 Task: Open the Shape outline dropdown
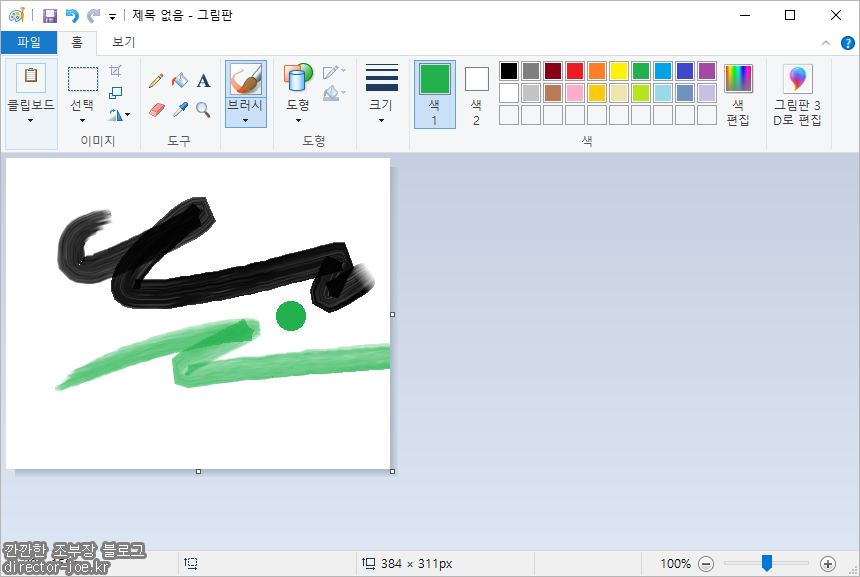click(334, 72)
